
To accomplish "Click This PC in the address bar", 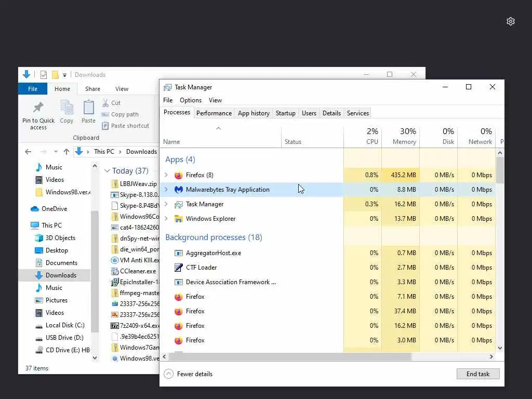I will pos(104,152).
